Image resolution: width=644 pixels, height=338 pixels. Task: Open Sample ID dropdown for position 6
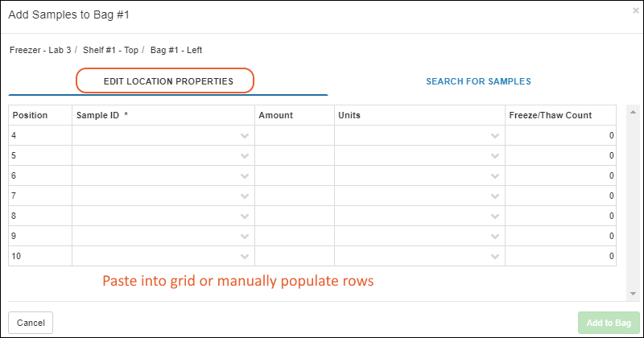(245, 175)
